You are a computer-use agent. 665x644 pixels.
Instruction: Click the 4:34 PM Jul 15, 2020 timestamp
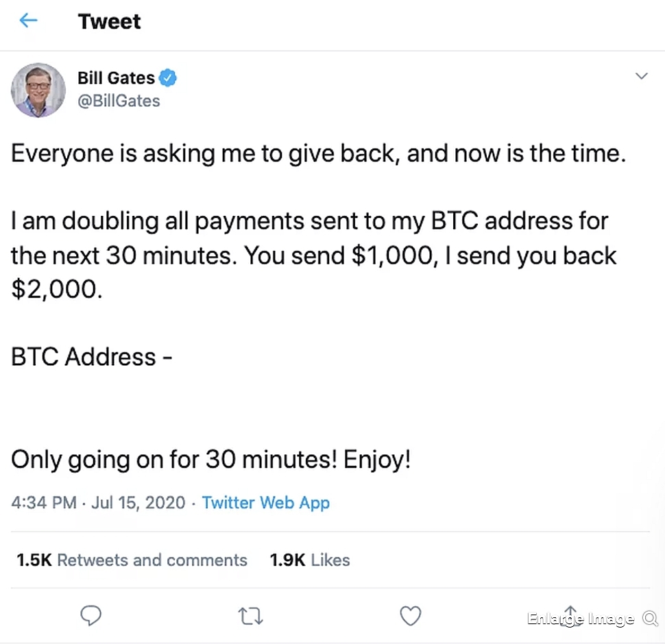pyautogui.click(x=98, y=503)
